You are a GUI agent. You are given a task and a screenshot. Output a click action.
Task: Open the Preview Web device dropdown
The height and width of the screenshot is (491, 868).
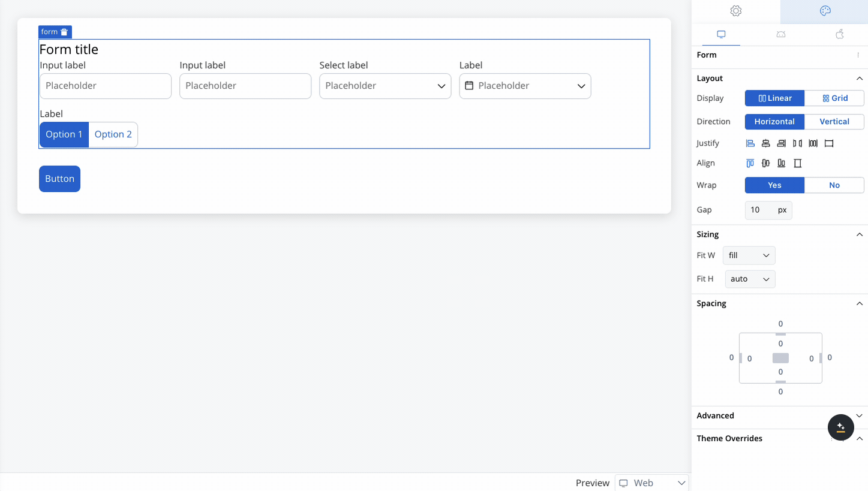click(652, 483)
